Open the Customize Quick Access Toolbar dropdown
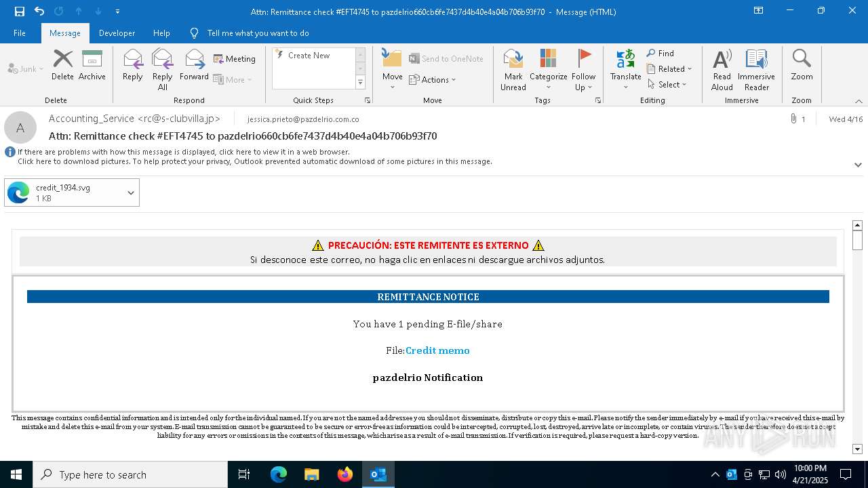 click(x=118, y=11)
